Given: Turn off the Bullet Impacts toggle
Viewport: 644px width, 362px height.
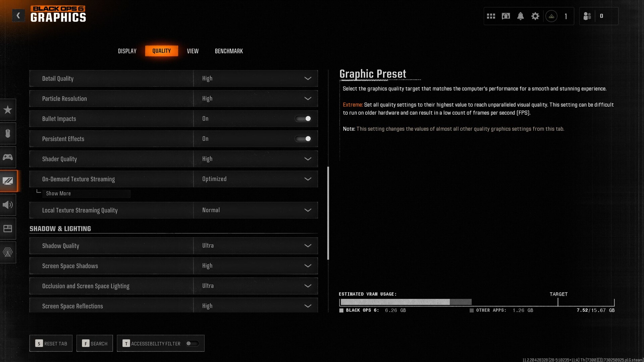Looking at the screenshot, I should click(x=303, y=119).
